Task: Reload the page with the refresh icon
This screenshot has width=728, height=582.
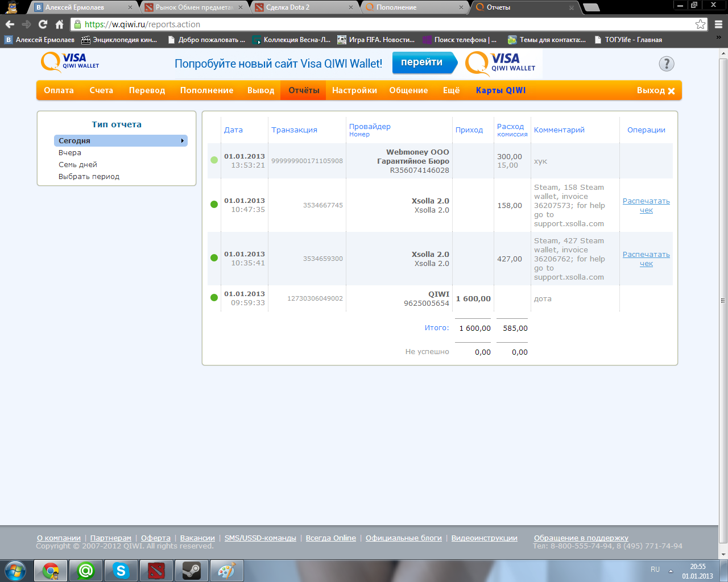Action: [43, 24]
